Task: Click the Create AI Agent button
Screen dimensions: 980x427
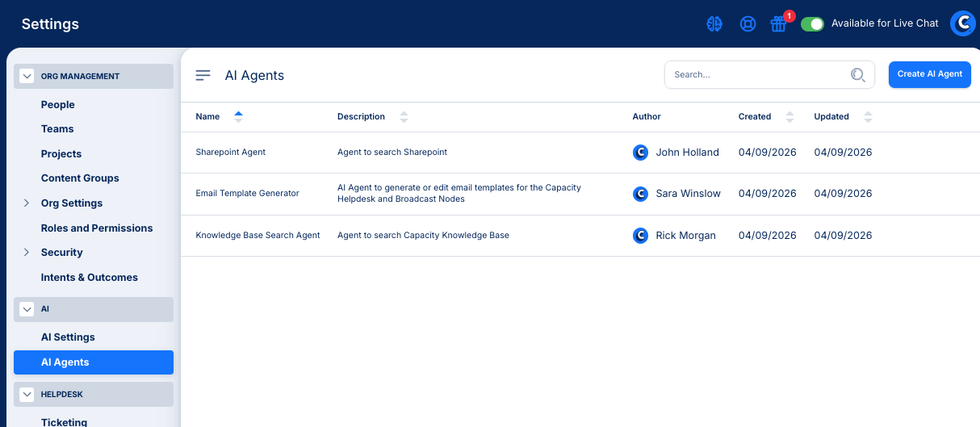Action: (929, 74)
